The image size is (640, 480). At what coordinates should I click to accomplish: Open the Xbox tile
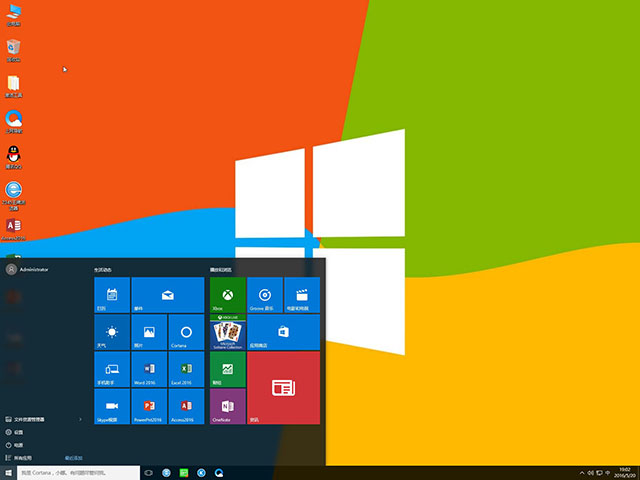pyautogui.click(x=227, y=294)
